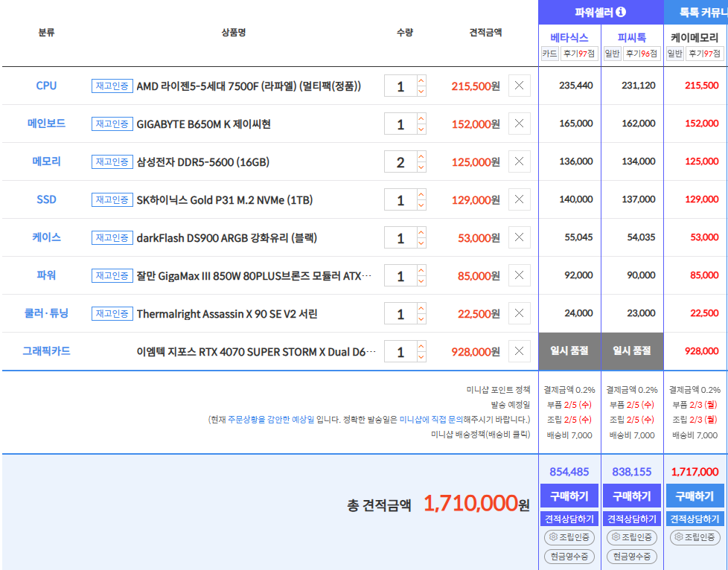Open 미니샵에 직접 문의 link
728x570 pixels.
pyautogui.click(x=431, y=420)
